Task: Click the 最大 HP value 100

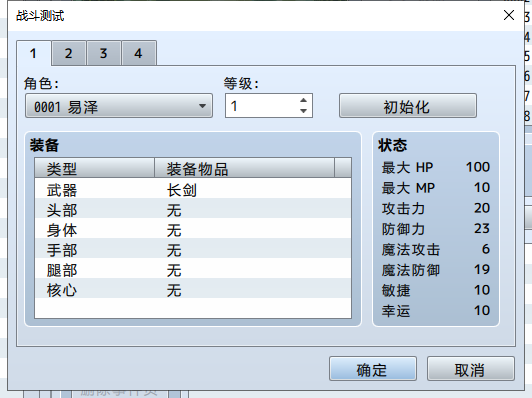Action: (478, 167)
